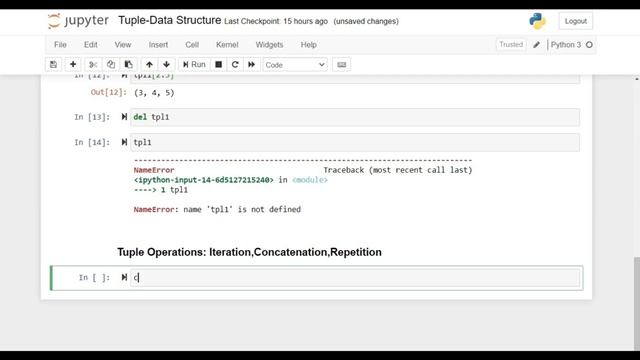Click the pencil edit mode icon
640x360 pixels.
click(536, 45)
